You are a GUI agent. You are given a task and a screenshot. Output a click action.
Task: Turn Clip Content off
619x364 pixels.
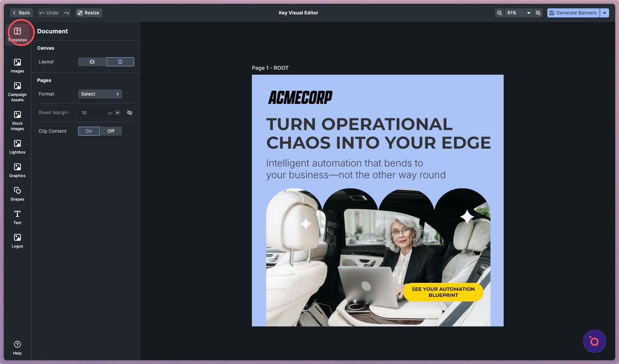coord(111,131)
